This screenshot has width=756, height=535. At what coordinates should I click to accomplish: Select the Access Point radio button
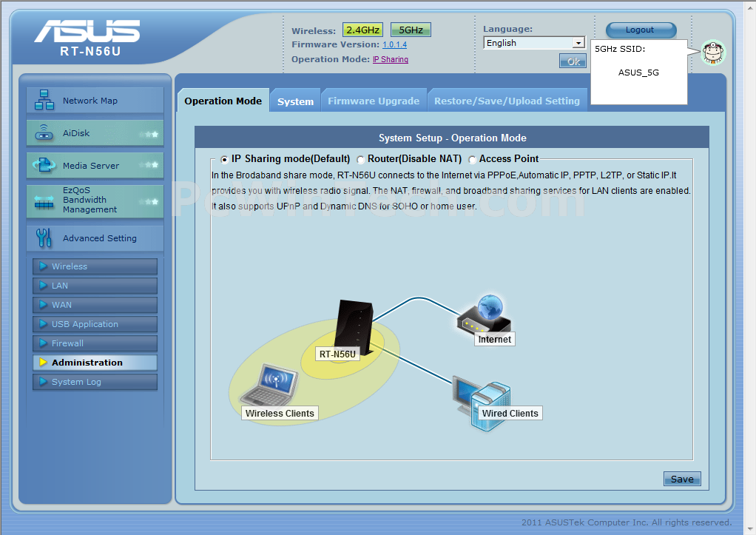pos(472,160)
